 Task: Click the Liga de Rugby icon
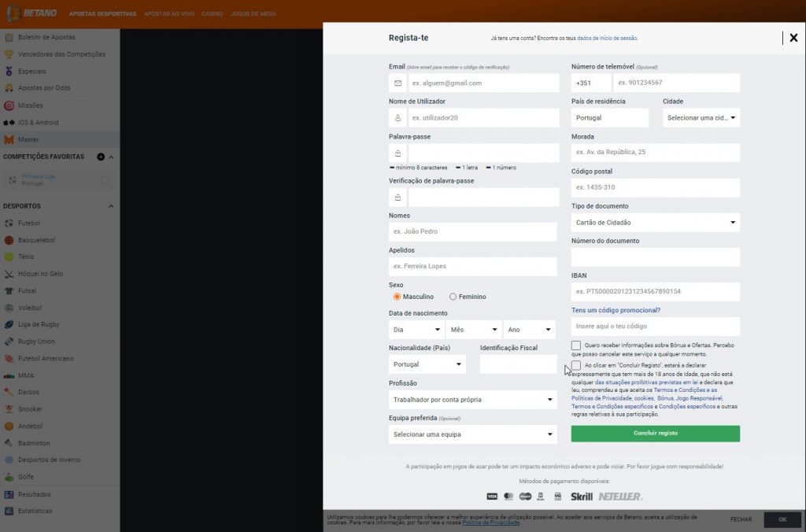coord(9,324)
